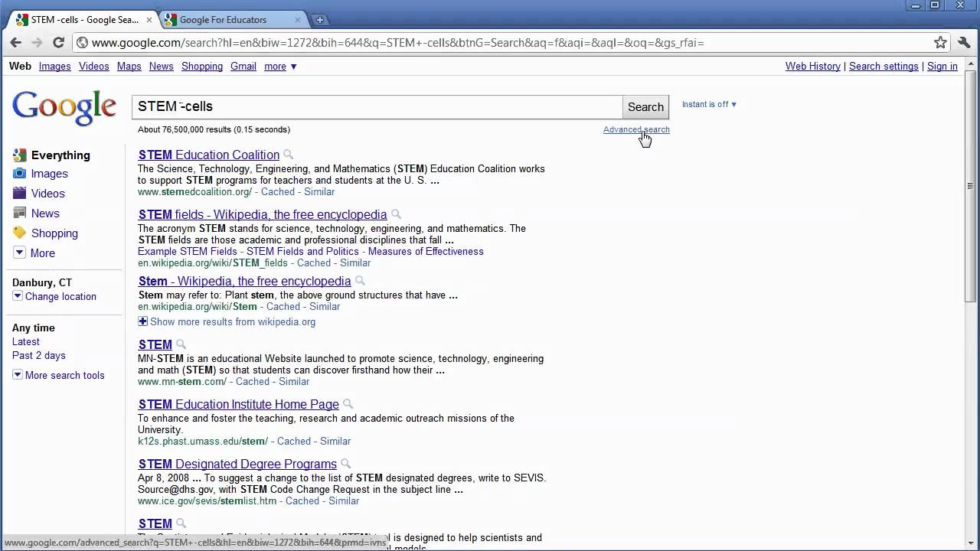
Task: Open Stem - Wikipedia, the free encyclopedia result
Action: coord(244,281)
